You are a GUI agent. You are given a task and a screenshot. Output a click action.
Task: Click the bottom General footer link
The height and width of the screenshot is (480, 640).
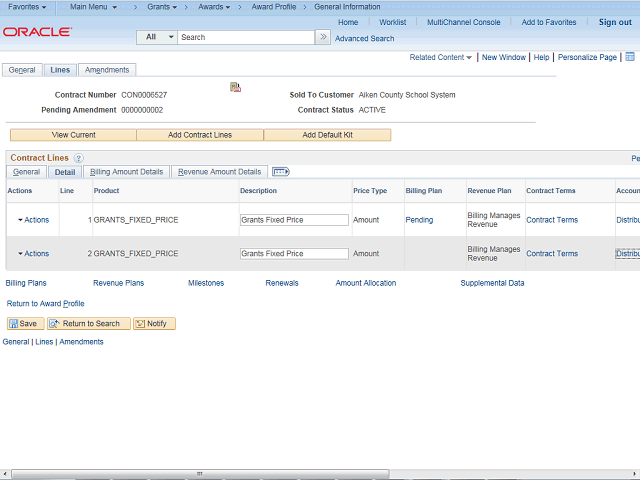16,342
